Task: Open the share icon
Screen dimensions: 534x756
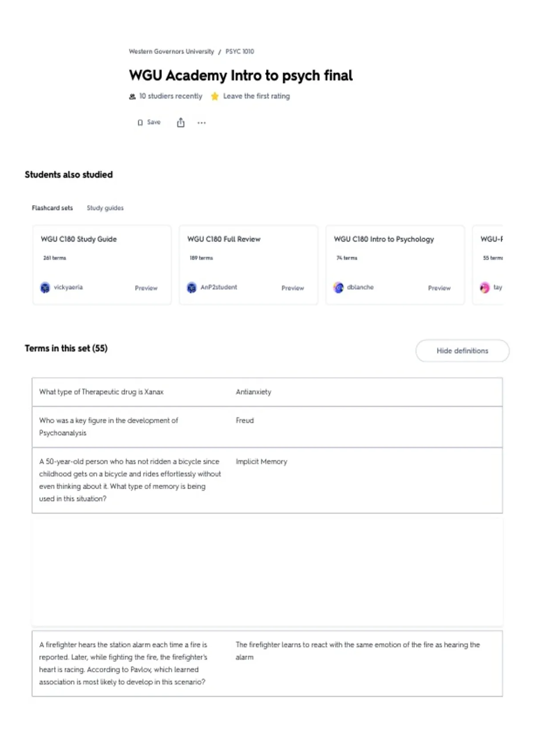Action: (x=181, y=122)
